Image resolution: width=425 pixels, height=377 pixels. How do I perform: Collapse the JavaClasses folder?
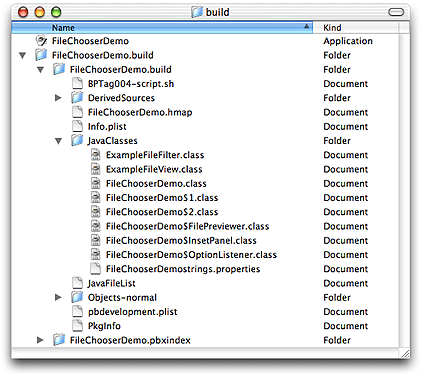59,141
